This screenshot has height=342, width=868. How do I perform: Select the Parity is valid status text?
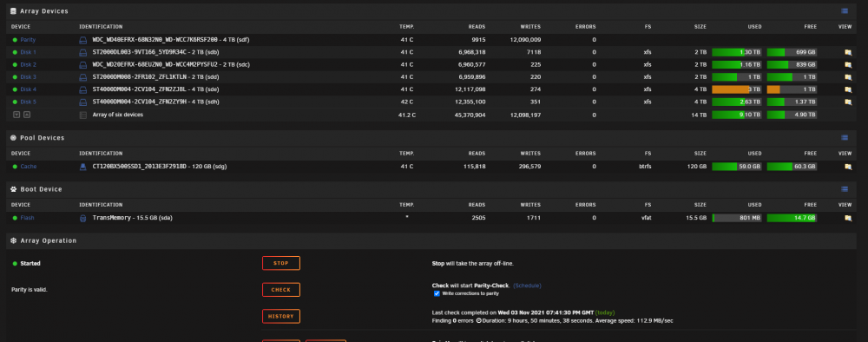pos(30,289)
